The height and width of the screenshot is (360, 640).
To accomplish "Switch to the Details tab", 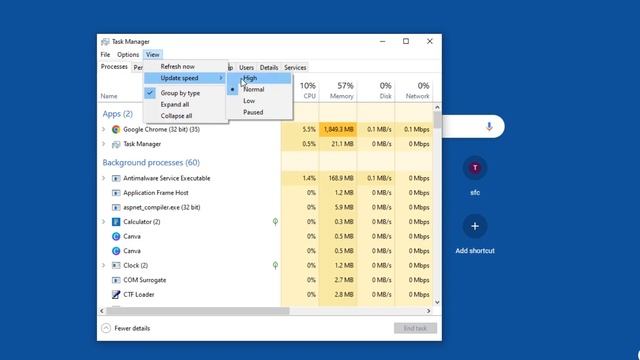I will [269, 68].
